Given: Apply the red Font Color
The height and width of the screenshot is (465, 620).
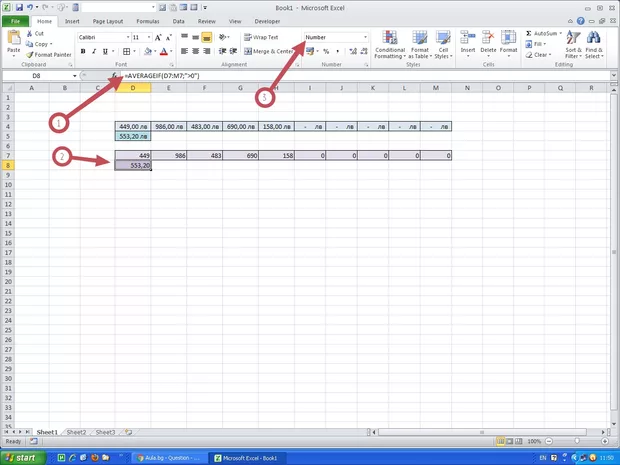Looking at the screenshot, I should click(x=164, y=51).
